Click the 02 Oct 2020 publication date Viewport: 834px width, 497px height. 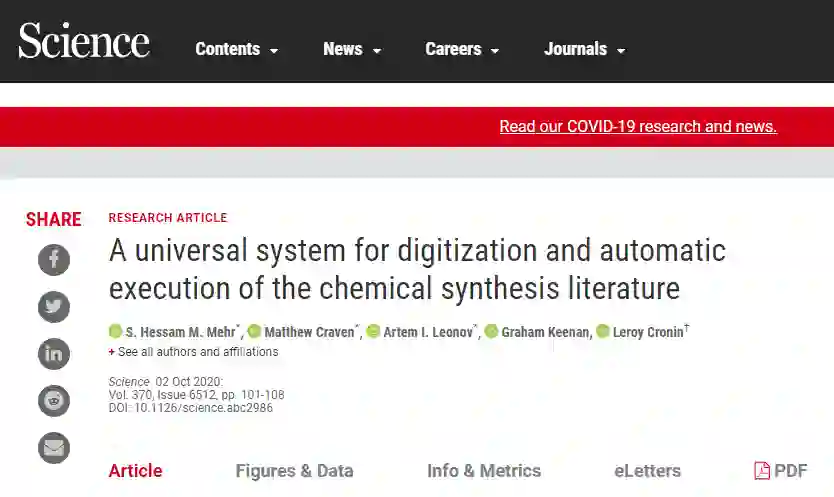point(188,382)
